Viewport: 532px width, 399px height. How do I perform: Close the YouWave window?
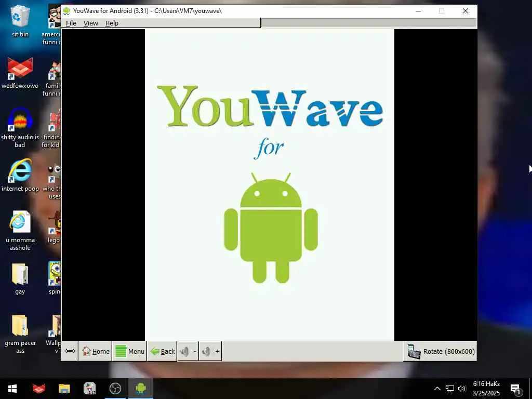coord(465,11)
